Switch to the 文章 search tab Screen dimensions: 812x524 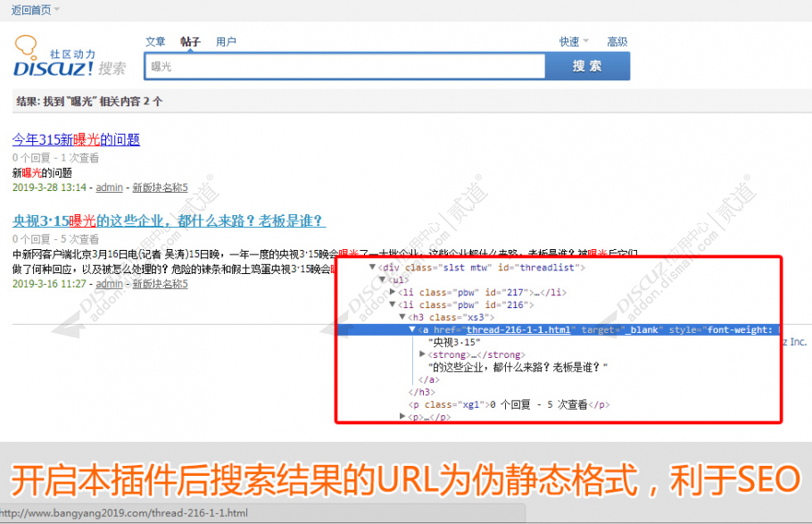155,41
